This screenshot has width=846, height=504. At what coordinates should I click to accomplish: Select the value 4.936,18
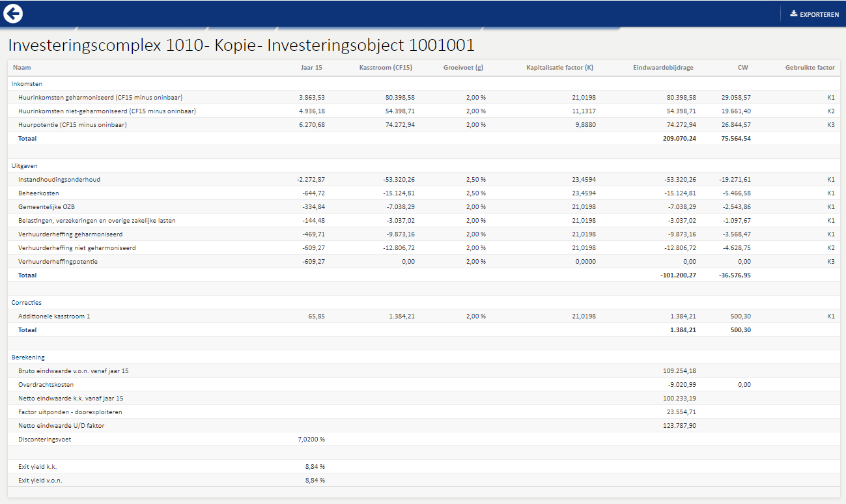click(312, 111)
